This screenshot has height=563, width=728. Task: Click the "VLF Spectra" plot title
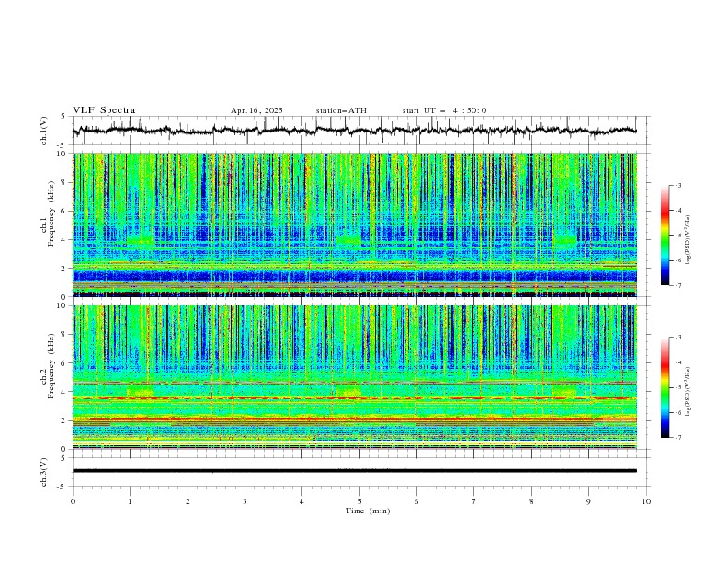104,110
